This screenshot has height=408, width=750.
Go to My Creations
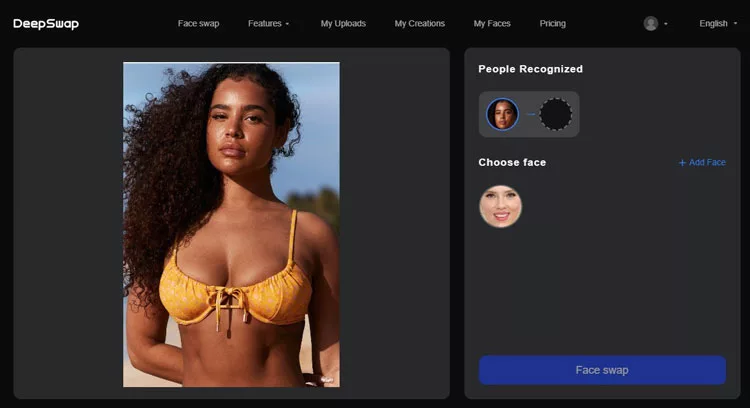(419, 23)
